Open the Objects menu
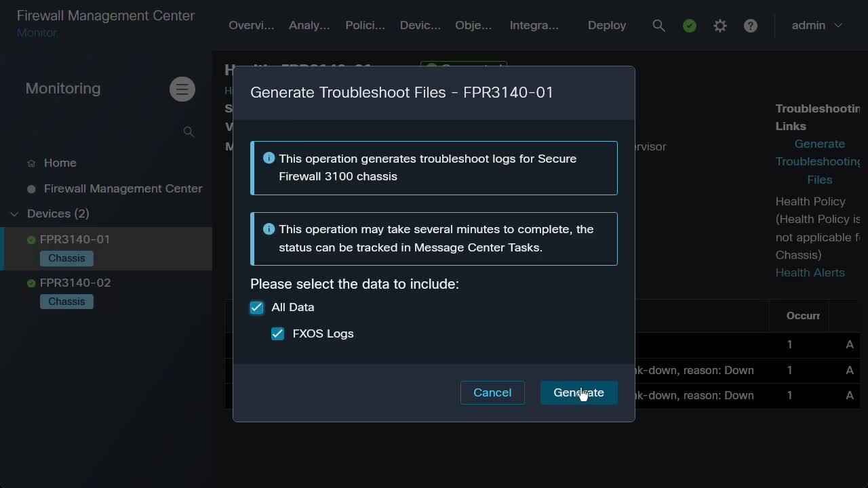The image size is (868, 488). [473, 25]
